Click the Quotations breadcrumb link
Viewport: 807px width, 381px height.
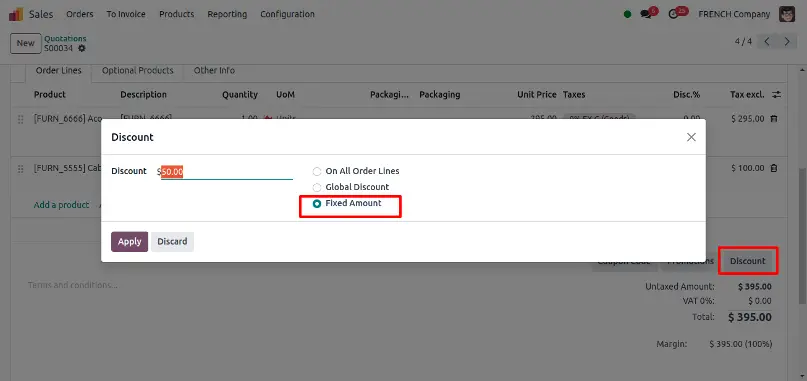coord(65,39)
